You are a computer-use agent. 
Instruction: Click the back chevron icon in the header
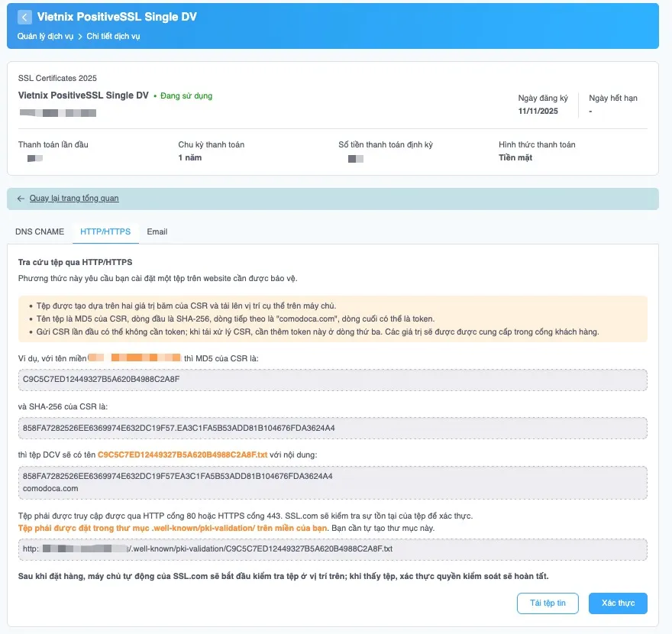(25, 17)
